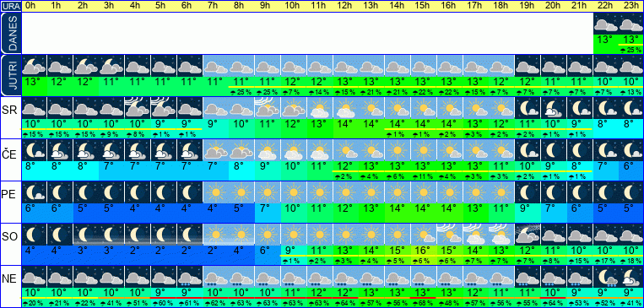Click the SO 16h windy sun icon
644x308 pixels.
coord(450,235)
